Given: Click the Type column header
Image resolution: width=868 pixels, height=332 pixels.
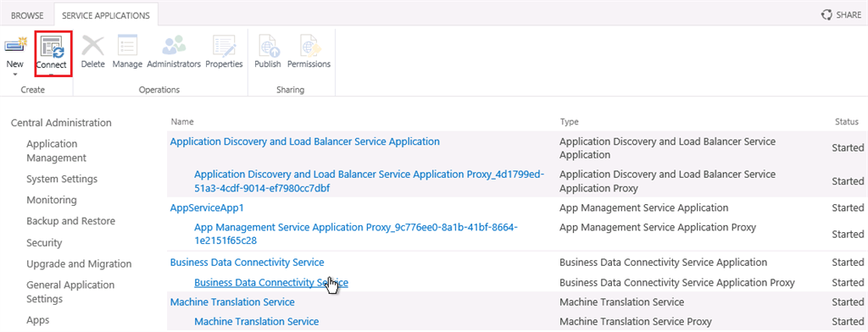Looking at the screenshot, I should [x=569, y=122].
